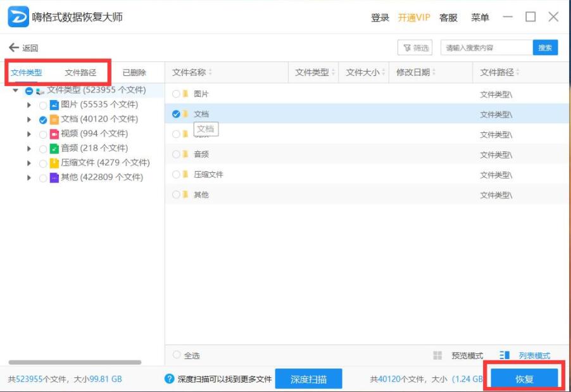Click the 其他 folder icon in file list
Screen dimensions: 571x392
185,194
